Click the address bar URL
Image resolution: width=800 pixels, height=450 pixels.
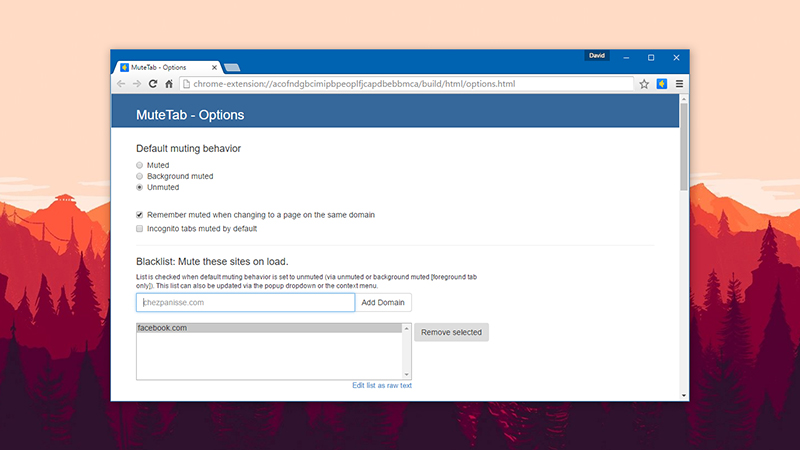point(354,84)
